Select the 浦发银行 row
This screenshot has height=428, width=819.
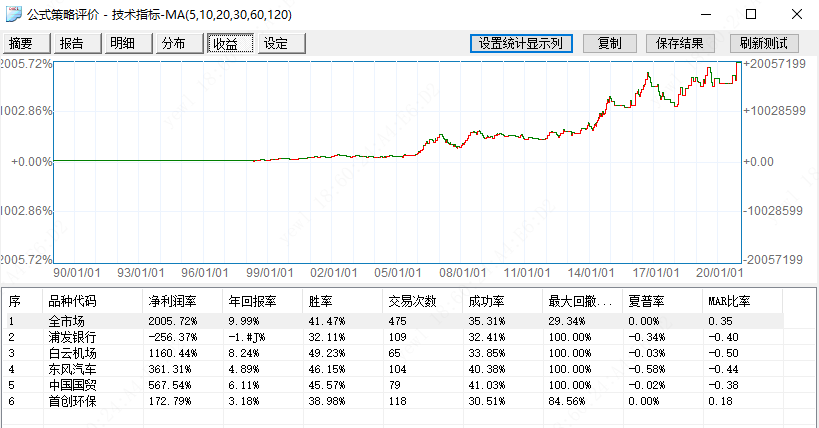pyautogui.click(x=392, y=337)
